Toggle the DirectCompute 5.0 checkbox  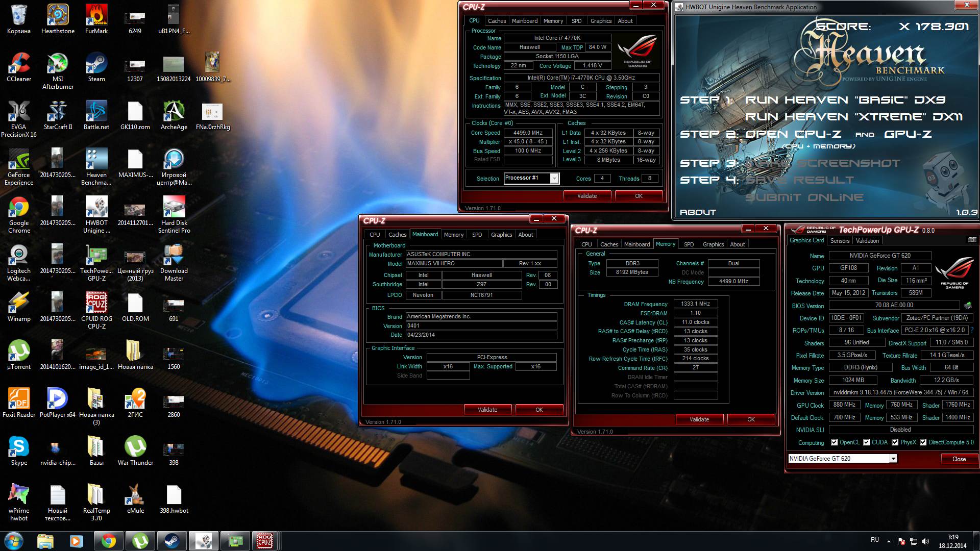point(923,442)
